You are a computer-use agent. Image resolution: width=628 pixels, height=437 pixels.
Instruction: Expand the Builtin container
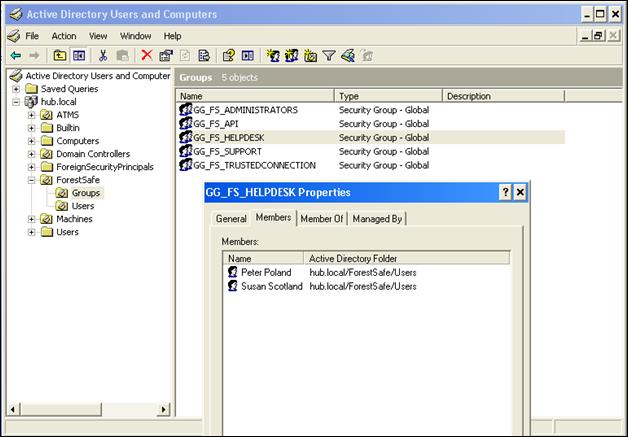(31, 128)
